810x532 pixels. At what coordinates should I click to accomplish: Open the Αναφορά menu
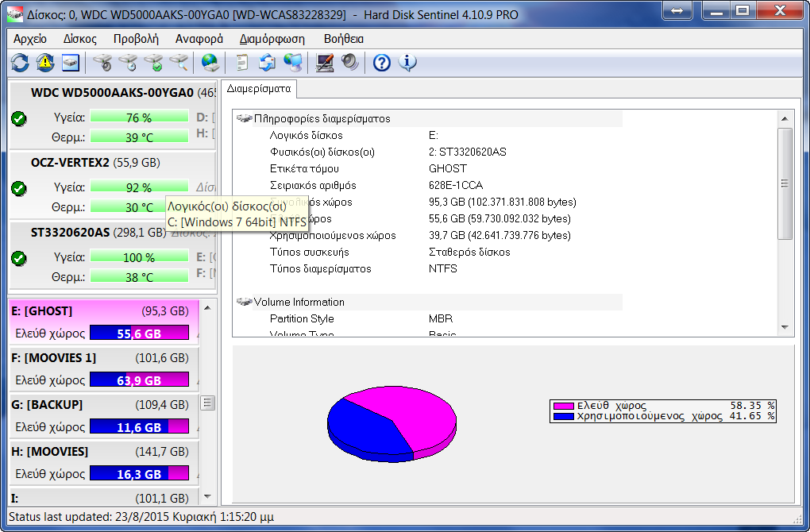(199, 39)
